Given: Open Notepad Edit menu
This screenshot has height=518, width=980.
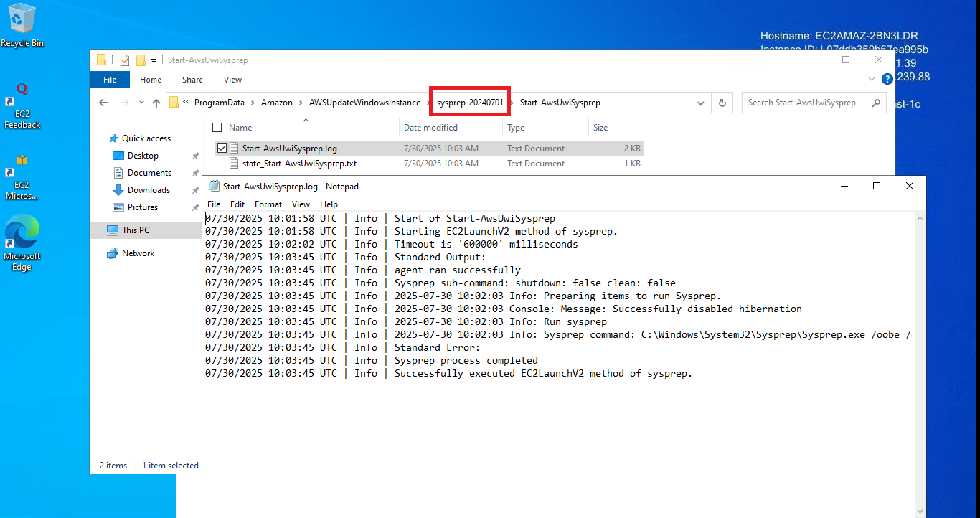Looking at the screenshot, I should point(237,204).
